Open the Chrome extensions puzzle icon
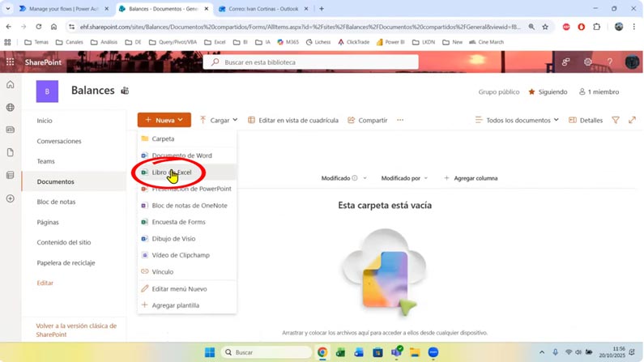 [597, 27]
